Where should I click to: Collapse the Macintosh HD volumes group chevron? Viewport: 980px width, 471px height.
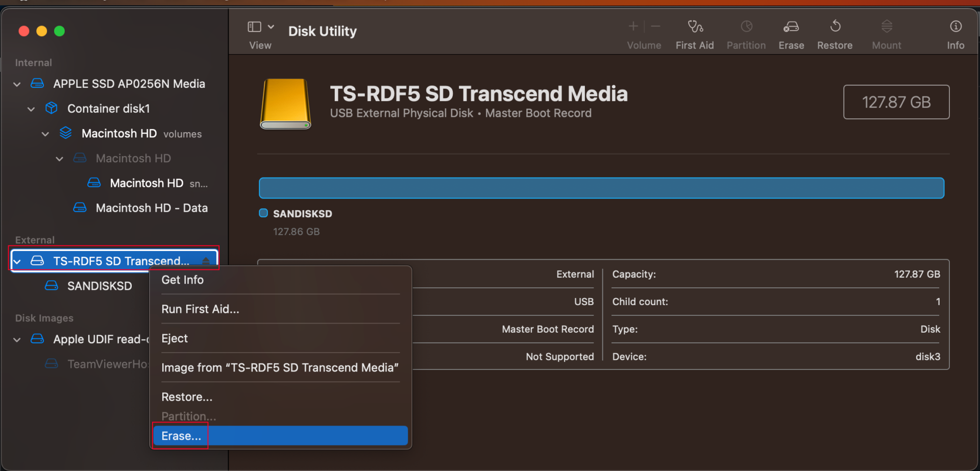pos(45,134)
